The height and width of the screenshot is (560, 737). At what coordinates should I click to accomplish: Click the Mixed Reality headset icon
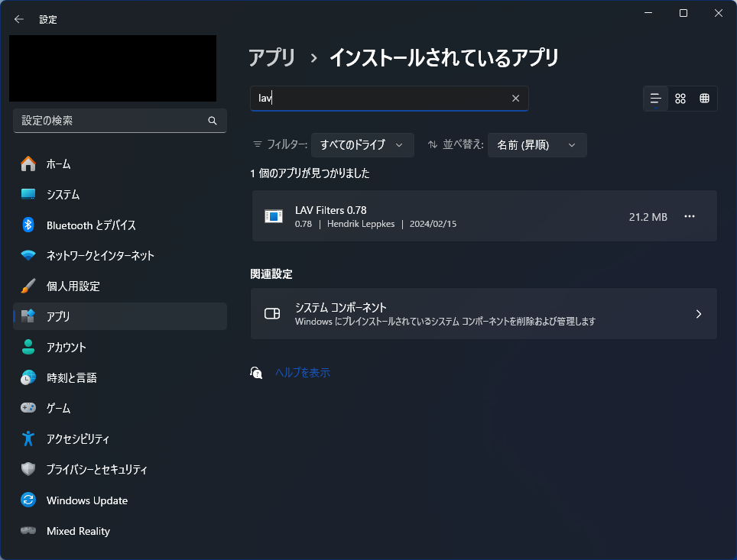28,530
